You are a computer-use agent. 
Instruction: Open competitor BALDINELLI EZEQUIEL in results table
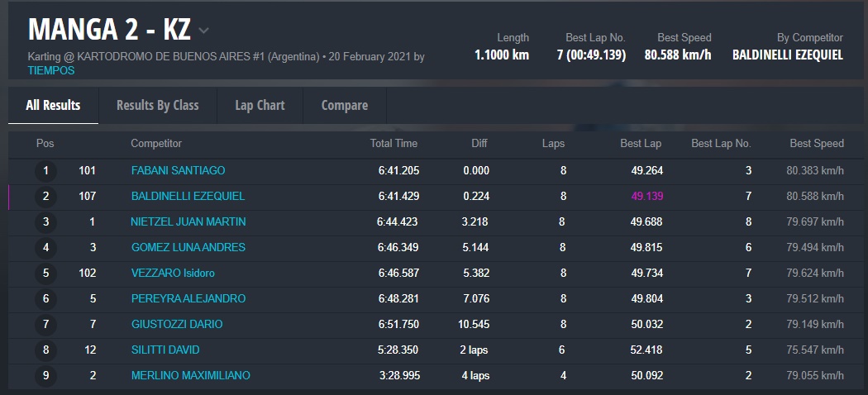[x=188, y=197]
